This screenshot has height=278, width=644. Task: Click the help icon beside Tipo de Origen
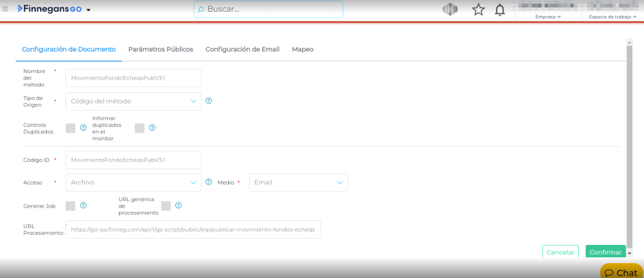pyautogui.click(x=209, y=101)
